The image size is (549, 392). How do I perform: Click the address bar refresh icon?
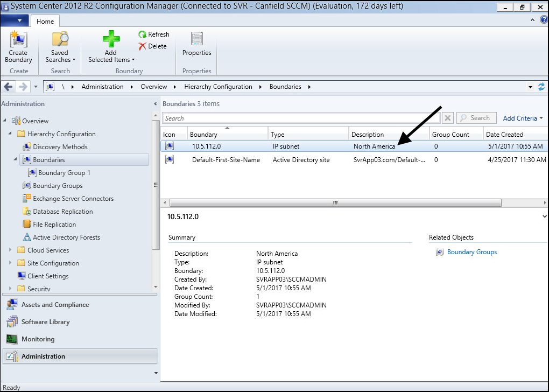pyautogui.click(x=541, y=87)
